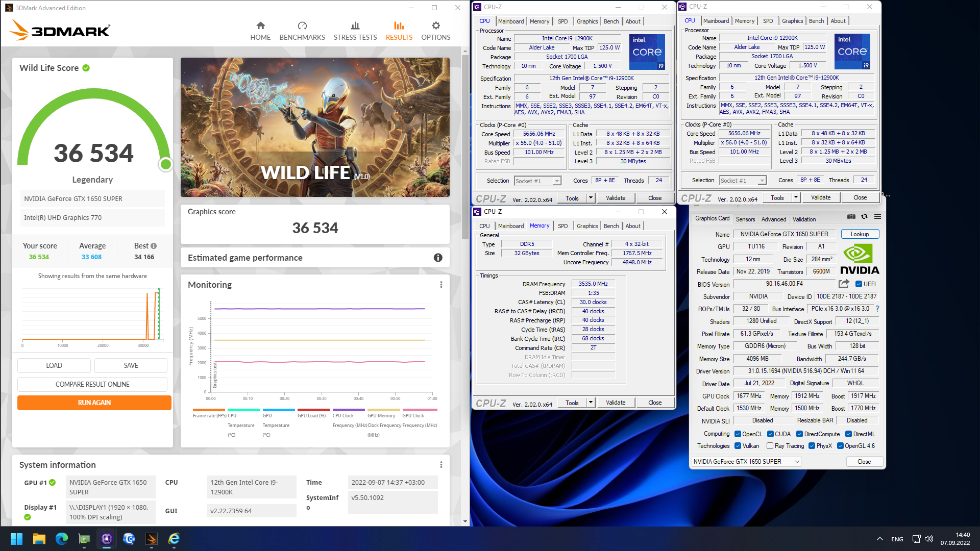
Task: Open Advanced tab in GPU-Z
Action: (774, 219)
